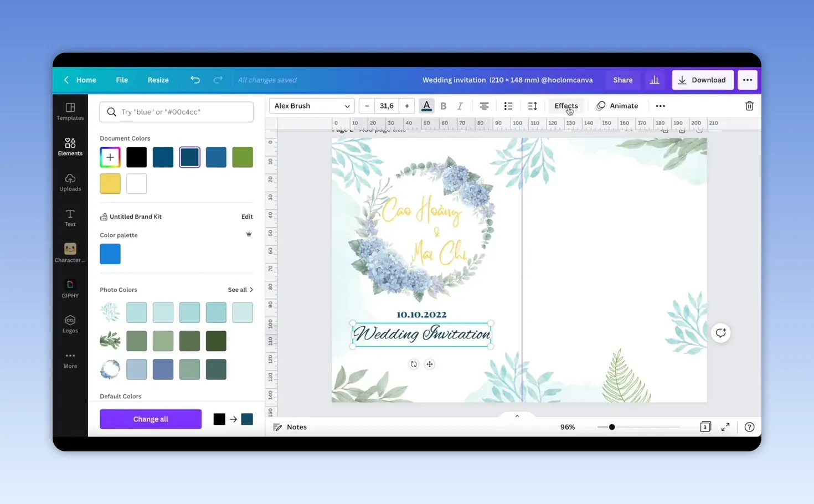
Task: Toggle italic formatting
Action: [x=460, y=106]
